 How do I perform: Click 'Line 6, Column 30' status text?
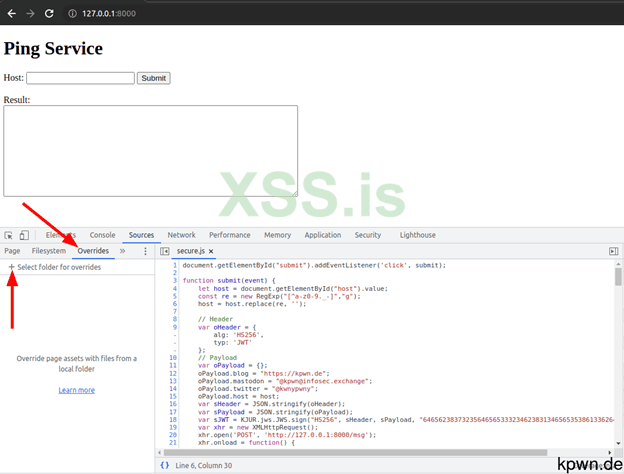[203, 465]
